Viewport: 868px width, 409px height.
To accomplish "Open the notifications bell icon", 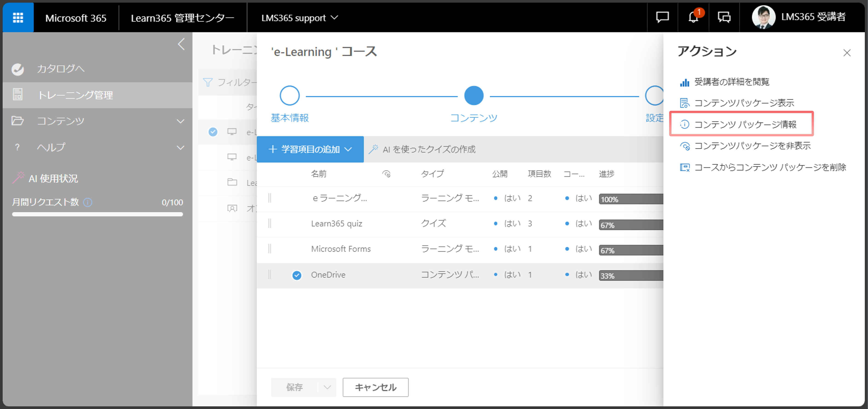I will coord(694,17).
